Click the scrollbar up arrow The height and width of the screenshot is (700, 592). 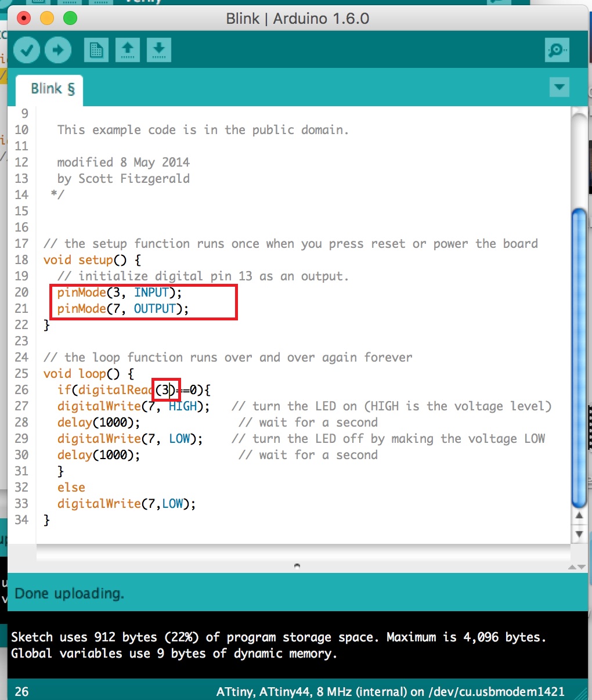point(579,515)
